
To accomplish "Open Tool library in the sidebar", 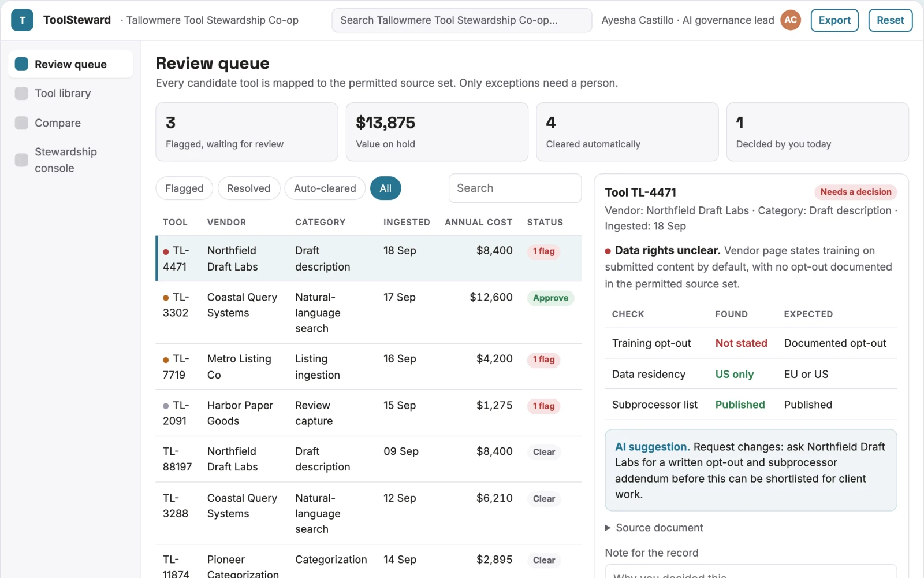I will point(70,94).
